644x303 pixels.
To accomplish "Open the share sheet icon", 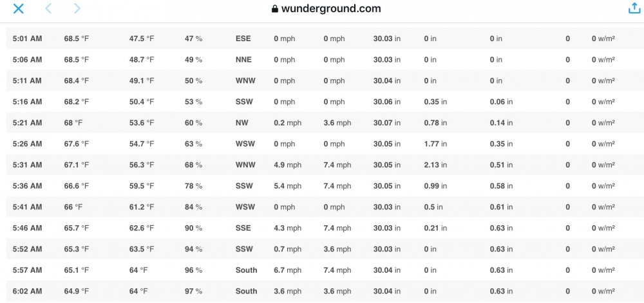I will point(634,8).
